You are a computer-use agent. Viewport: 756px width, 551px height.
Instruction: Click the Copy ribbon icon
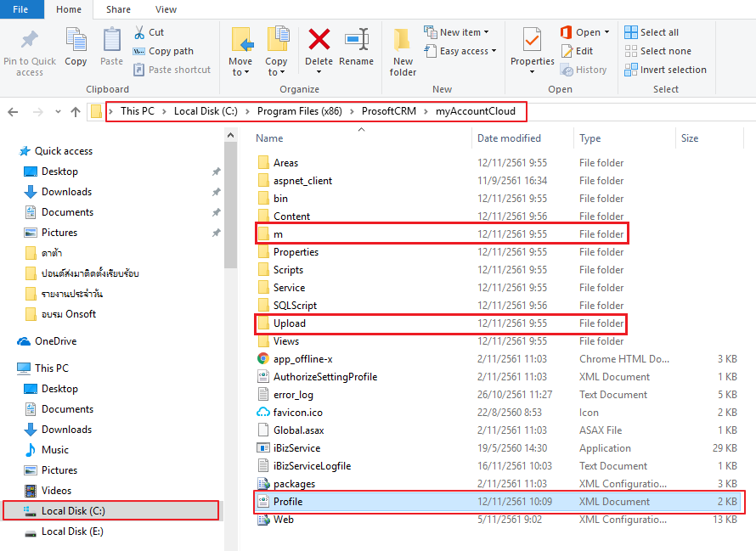pyautogui.click(x=76, y=40)
